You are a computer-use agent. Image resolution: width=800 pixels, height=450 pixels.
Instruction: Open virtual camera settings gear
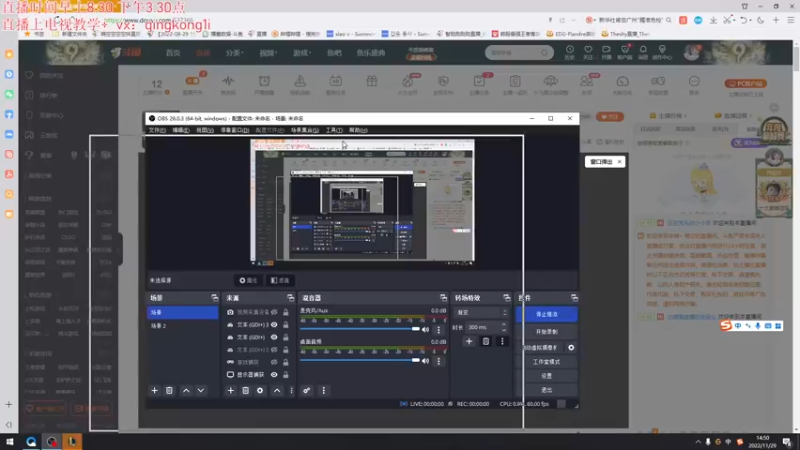point(571,347)
